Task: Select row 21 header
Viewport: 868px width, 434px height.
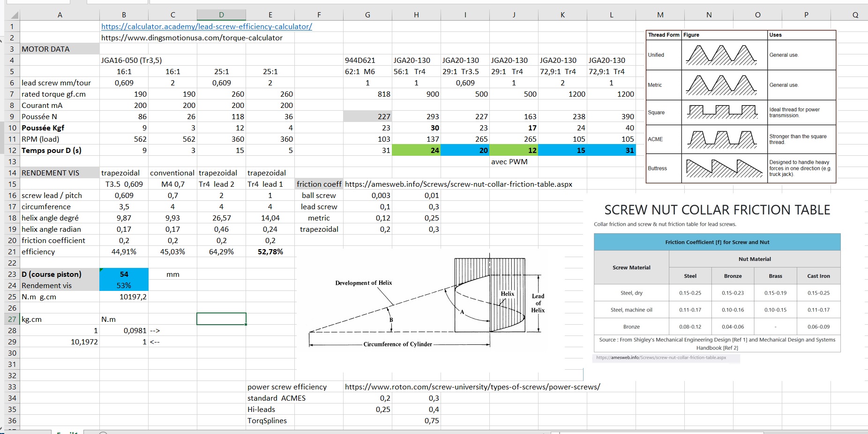Action: click(12, 252)
